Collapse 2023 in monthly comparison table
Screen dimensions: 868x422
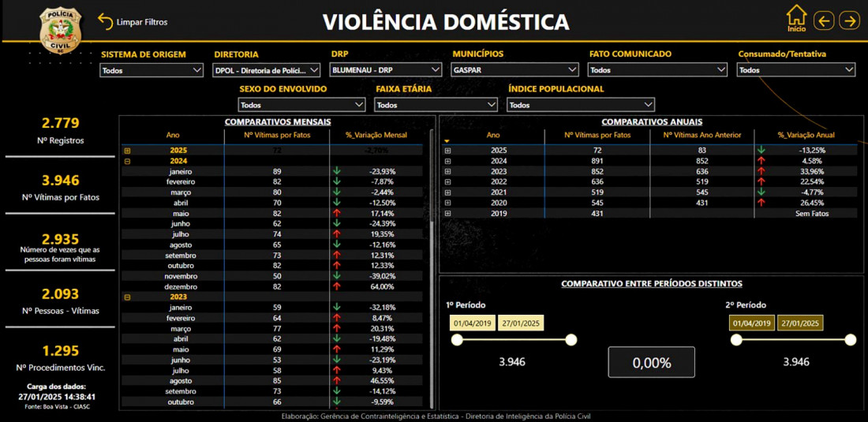(127, 297)
